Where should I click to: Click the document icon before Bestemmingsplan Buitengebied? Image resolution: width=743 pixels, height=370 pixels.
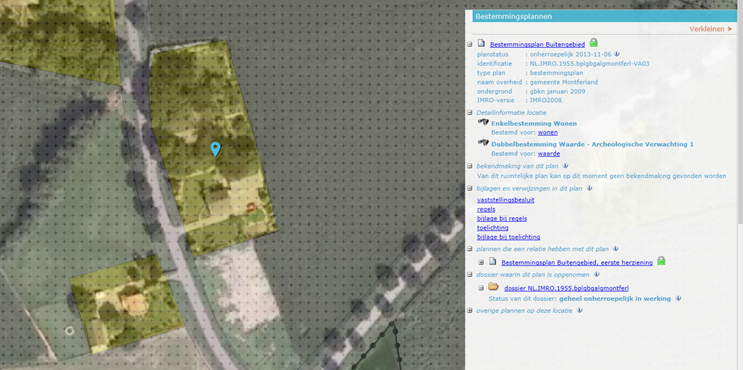tap(481, 44)
